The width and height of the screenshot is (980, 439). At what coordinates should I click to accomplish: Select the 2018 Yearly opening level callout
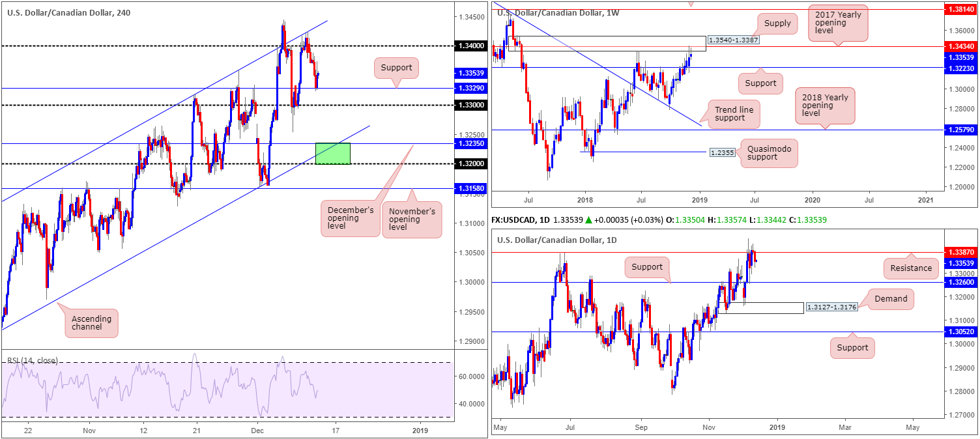point(824,106)
